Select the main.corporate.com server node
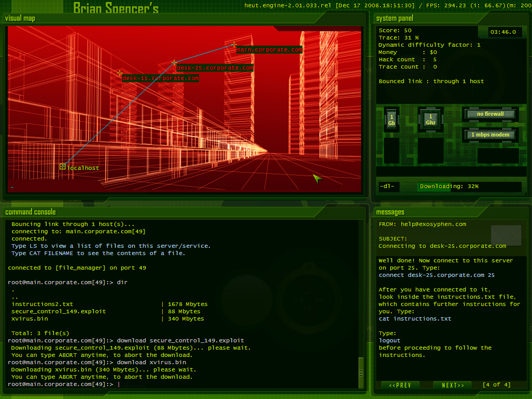 coord(234,45)
